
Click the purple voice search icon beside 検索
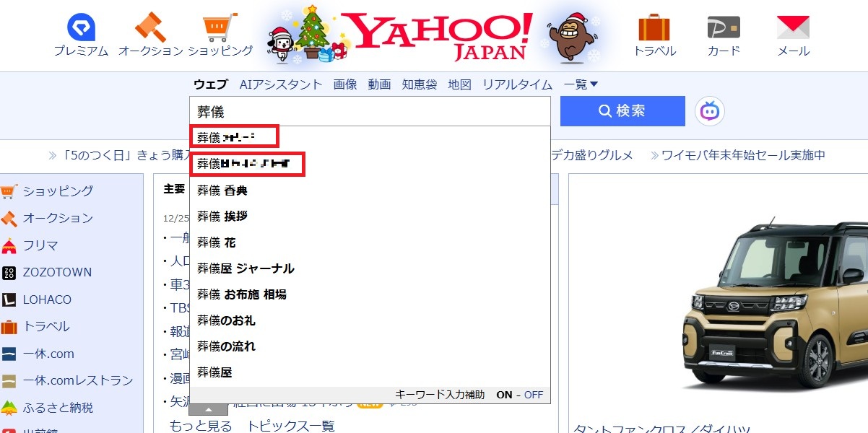(x=709, y=110)
